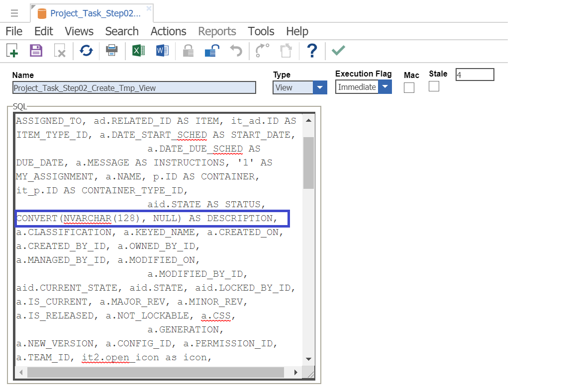This screenshot has height=392, width=573.
Task: Open the hamburger menu beside the tab
Action: tap(15, 13)
